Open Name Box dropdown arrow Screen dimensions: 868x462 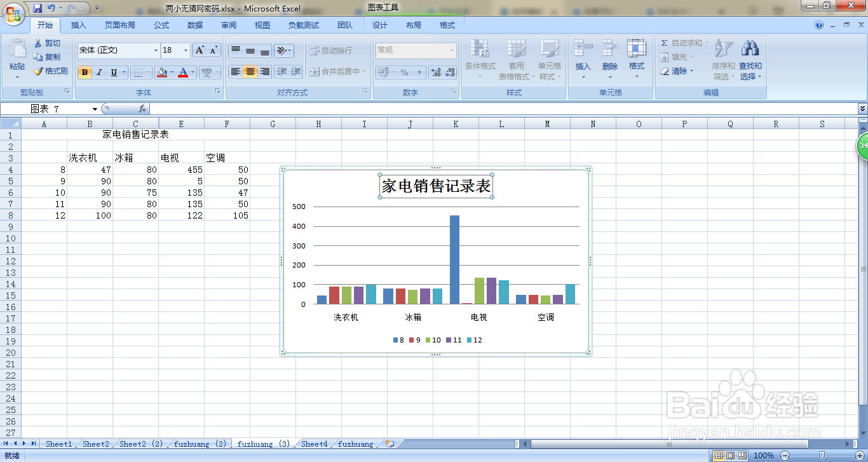click(x=95, y=109)
